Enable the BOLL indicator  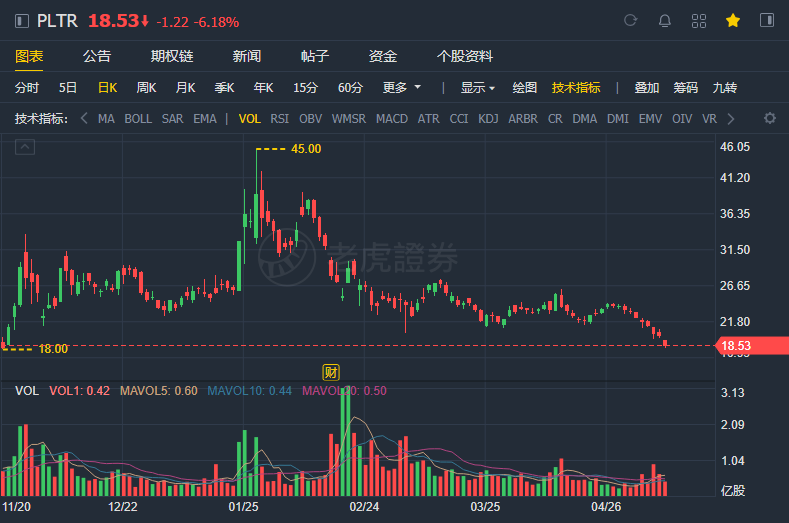[138, 119]
